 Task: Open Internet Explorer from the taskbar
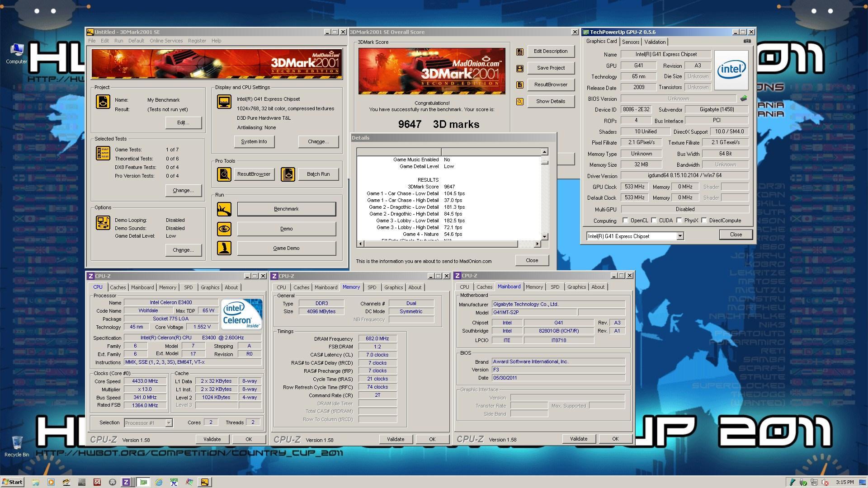[159, 482]
